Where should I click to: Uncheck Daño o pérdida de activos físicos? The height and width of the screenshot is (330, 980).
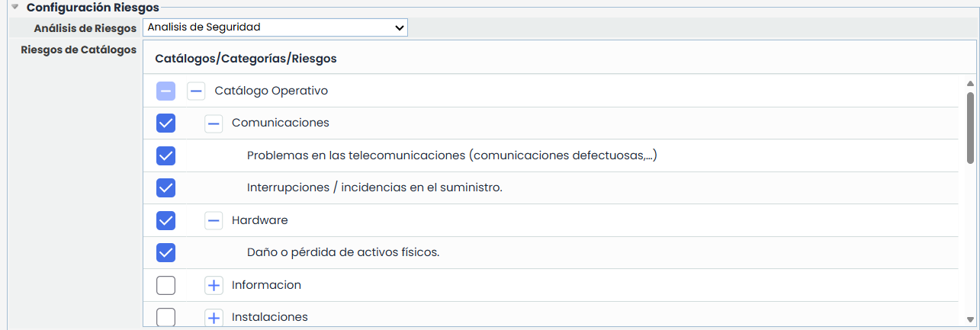[165, 253]
